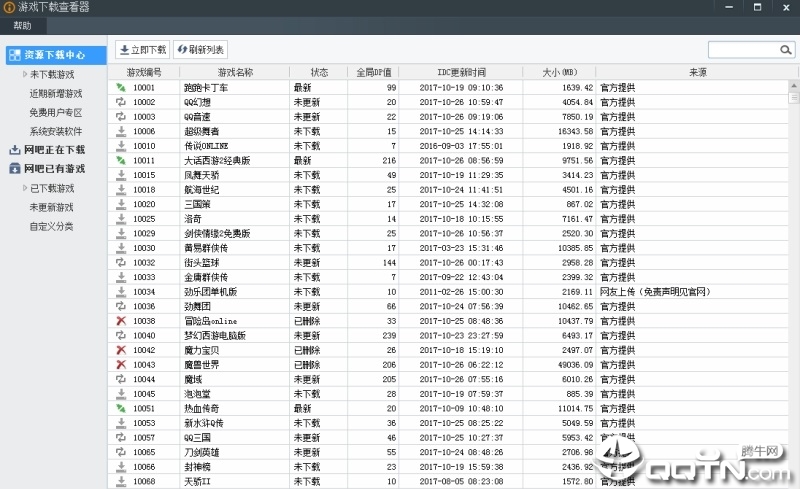
Task: Click the 刷新列表 refresh button
Action: pyautogui.click(x=201, y=50)
